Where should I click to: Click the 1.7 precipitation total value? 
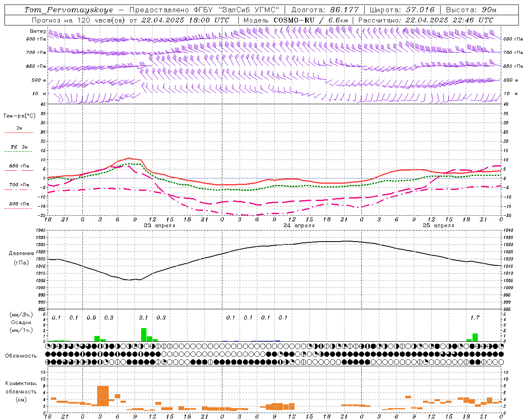(x=475, y=317)
